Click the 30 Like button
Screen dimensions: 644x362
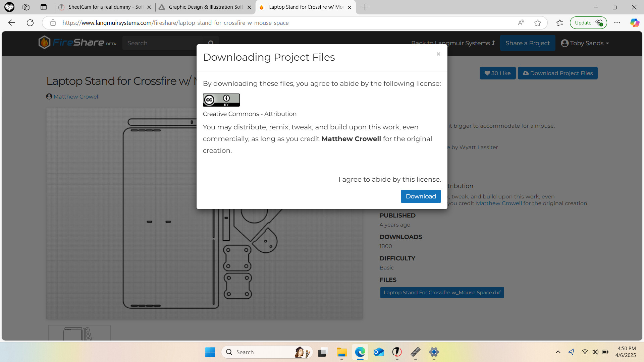point(497,73)
